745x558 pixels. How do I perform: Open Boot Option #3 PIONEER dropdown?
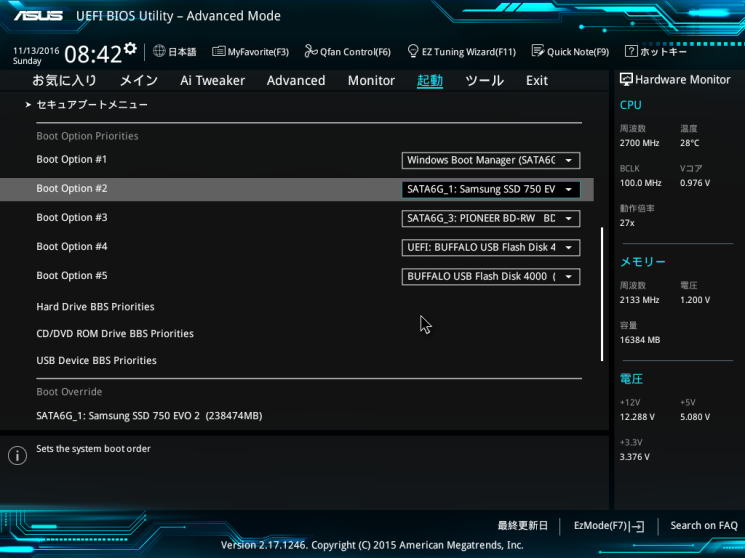490,218
